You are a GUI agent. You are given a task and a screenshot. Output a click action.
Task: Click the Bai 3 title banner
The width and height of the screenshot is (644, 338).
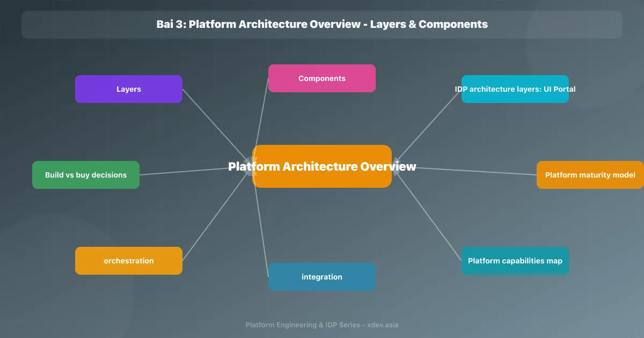click(x=322, y=24)
